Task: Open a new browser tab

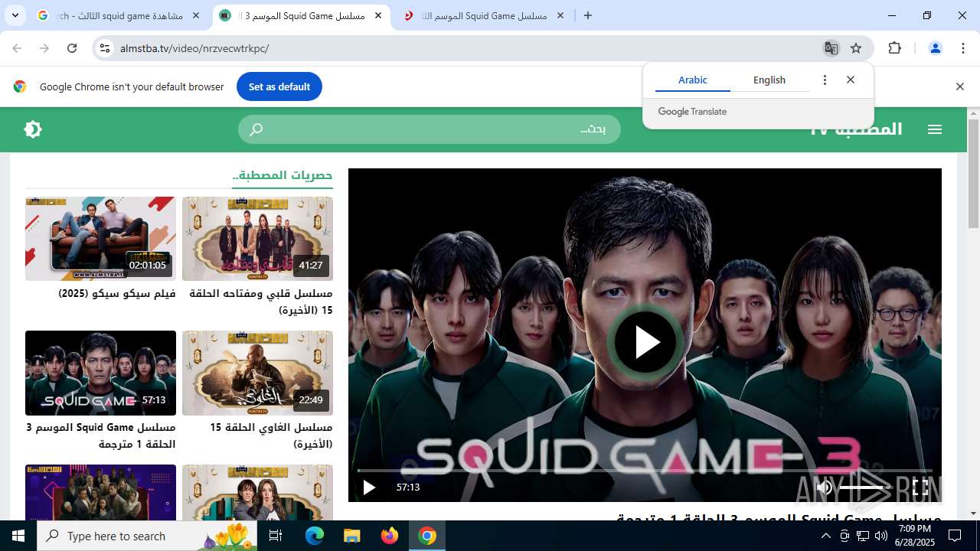Action: click(588, 15)
